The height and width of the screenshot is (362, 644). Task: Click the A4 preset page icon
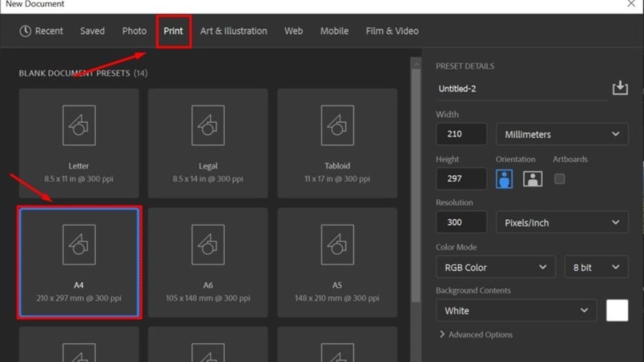pyautogui.click(x=79, y=244)
